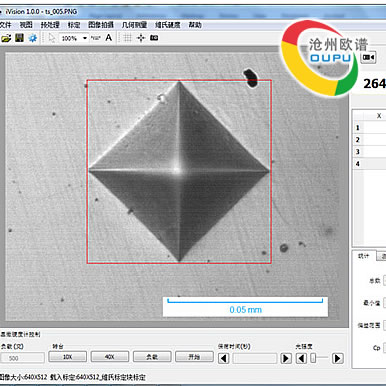Open the 图像拍摄 menu
The width and height of the screenshot is (386, 386).
coord(101,25)
